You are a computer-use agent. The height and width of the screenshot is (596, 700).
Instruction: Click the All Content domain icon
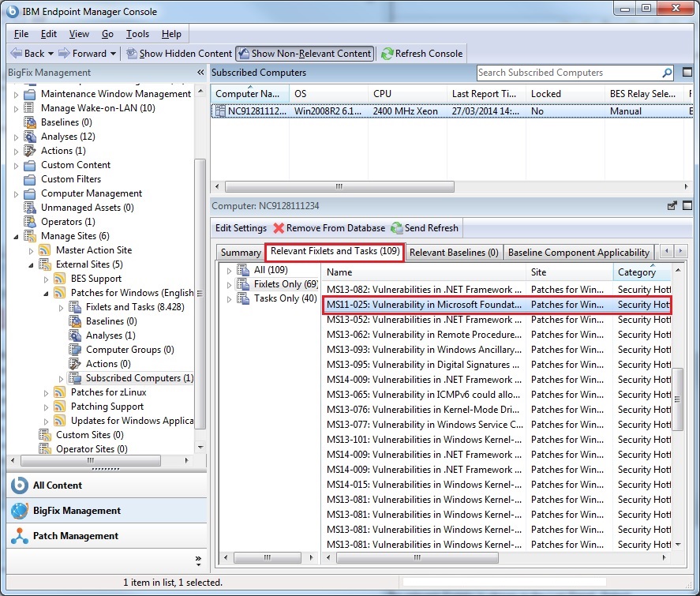coord(19,485)
